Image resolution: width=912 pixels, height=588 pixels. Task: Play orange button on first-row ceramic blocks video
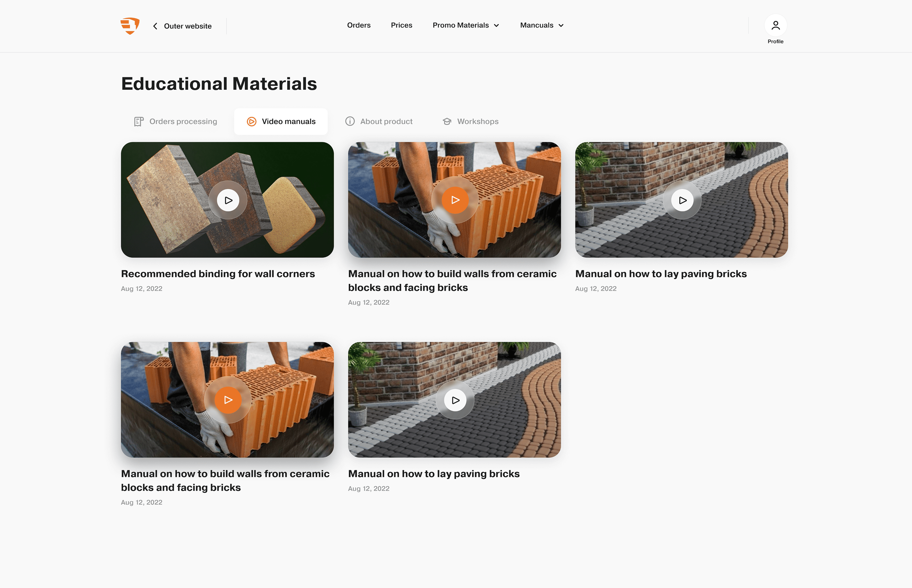(455, 200)
